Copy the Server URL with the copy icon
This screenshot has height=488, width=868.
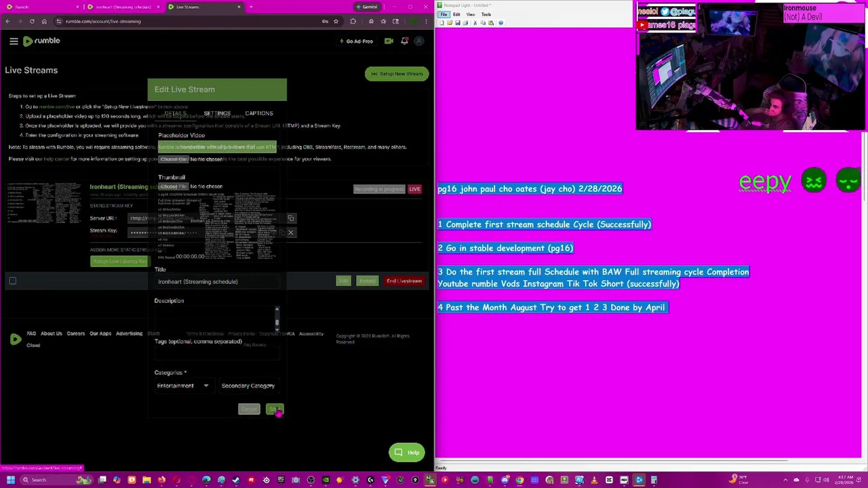tap(291, 218)
